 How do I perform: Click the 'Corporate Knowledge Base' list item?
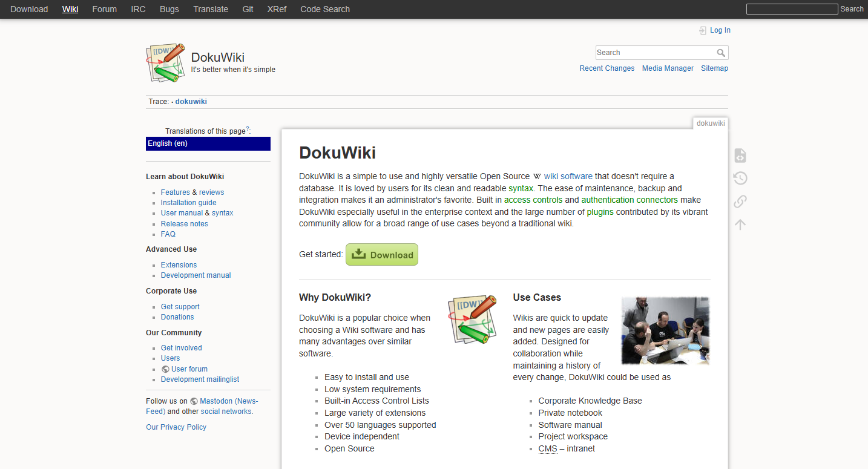coord(590,401)
